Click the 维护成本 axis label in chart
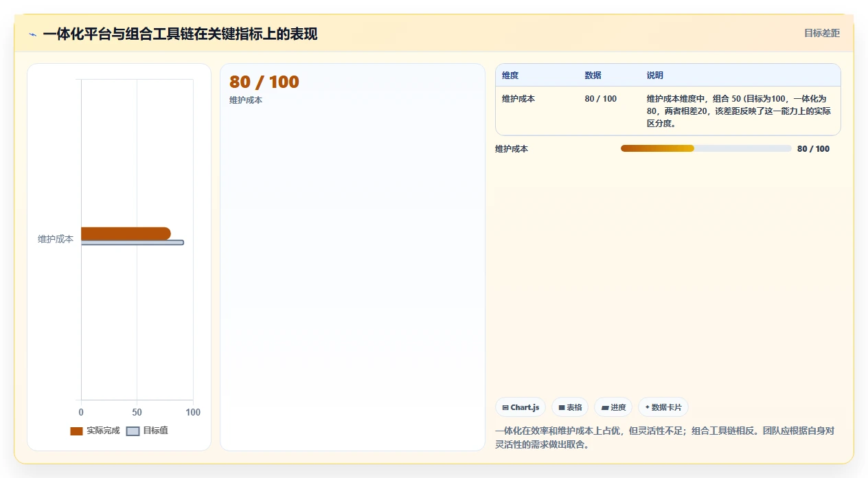The width and height of the screenshot is (868, 478). tap(56, 239)
